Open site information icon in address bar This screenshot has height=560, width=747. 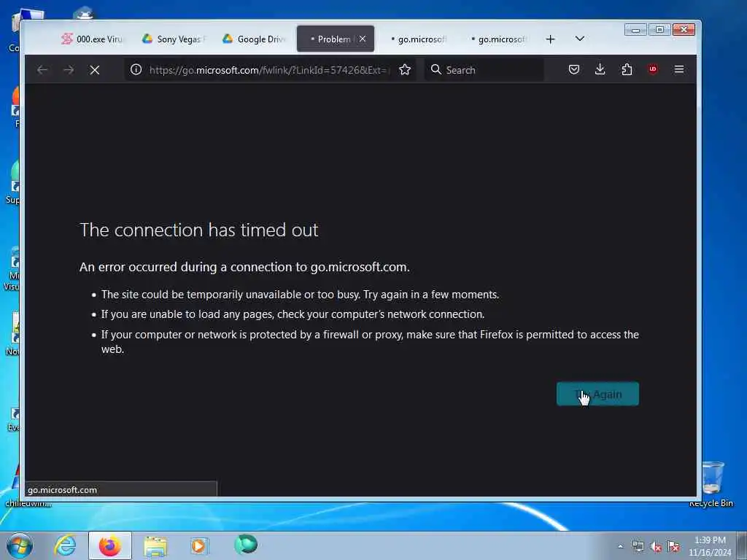click(136, 69)
